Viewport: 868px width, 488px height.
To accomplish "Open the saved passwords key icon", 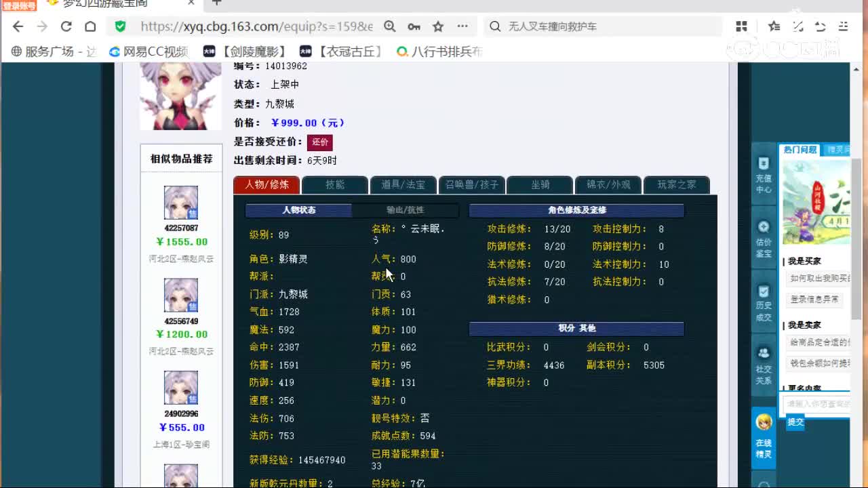I will point(414,26).
